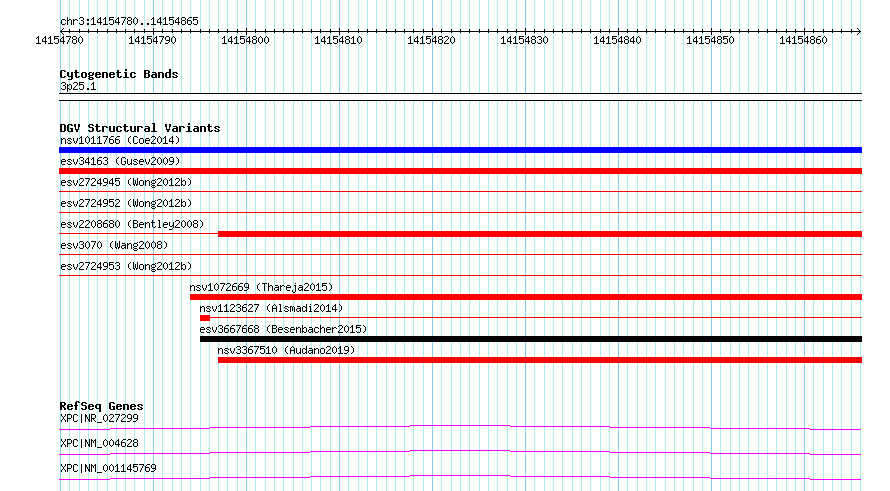Open variant esv3667668 (Besenbacher2015) label
Viewport: 890px width, 491px height.
coord(283,329)
